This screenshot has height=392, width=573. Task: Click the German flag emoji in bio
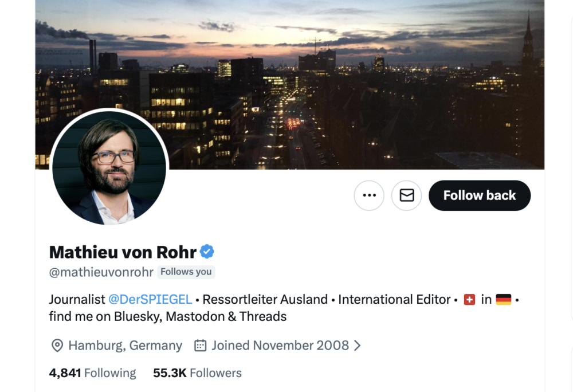pos(503,299)
